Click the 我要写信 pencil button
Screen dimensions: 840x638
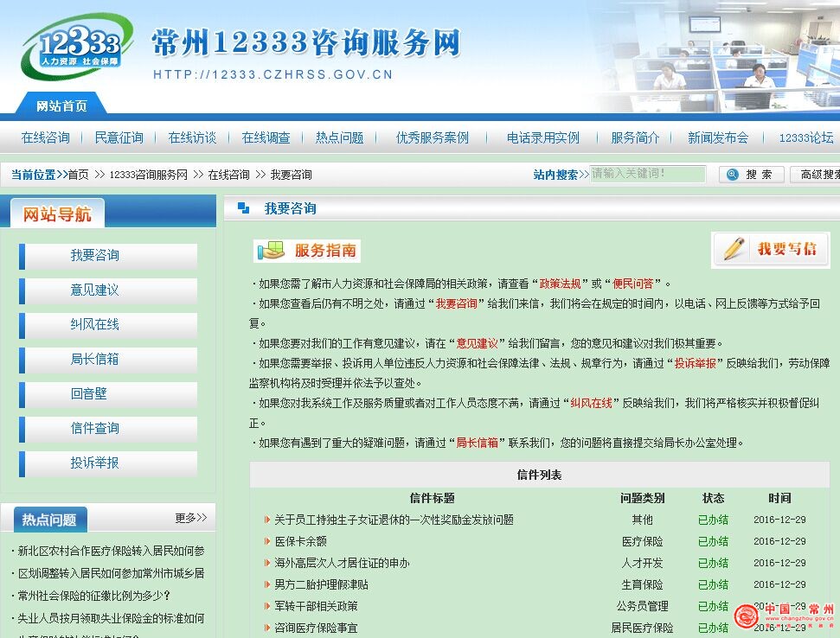pos(770,249)
